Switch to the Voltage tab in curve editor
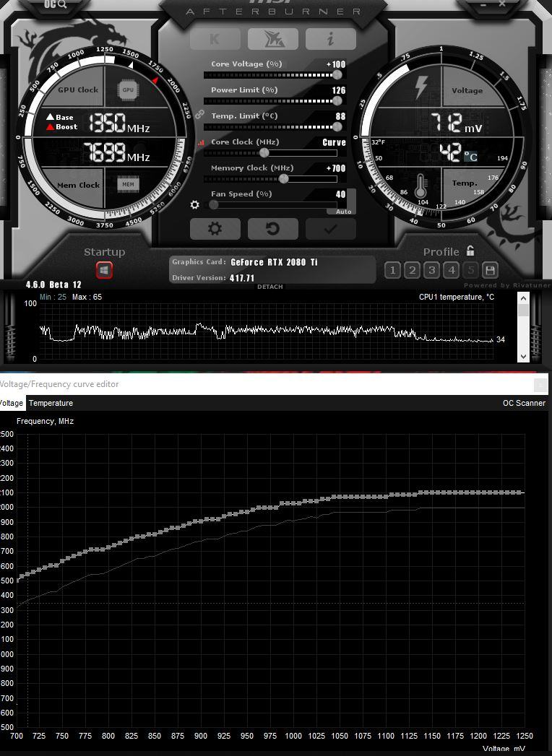Viewport: 552px width, 756px height. 11,403
